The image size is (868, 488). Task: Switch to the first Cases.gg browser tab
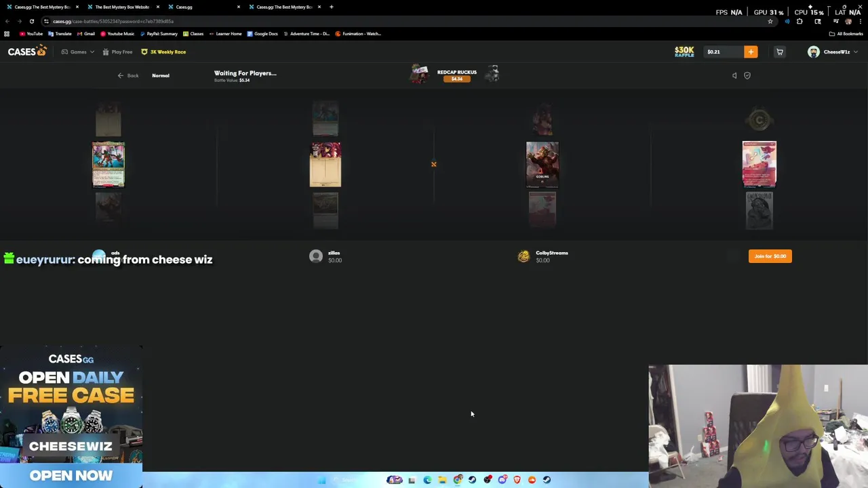tap(42, 7)
